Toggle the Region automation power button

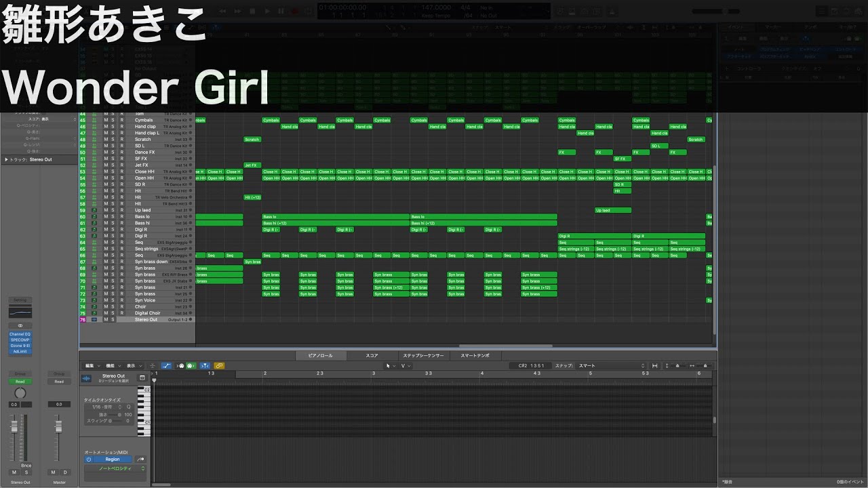(90, 459)
